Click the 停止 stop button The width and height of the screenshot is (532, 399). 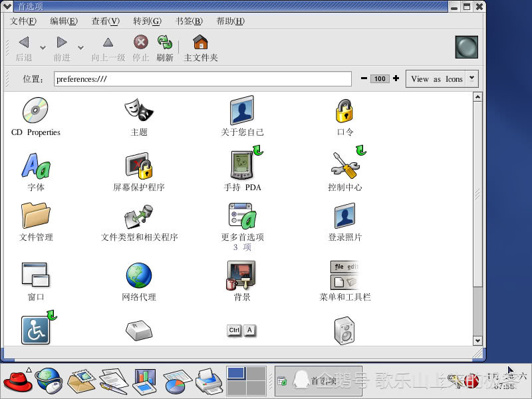pos(141,49)
